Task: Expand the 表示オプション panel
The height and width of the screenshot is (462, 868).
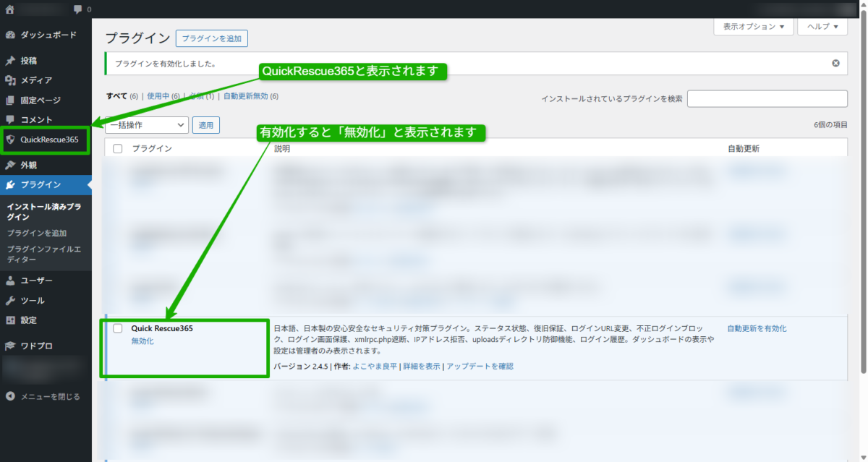Action: 754,26
